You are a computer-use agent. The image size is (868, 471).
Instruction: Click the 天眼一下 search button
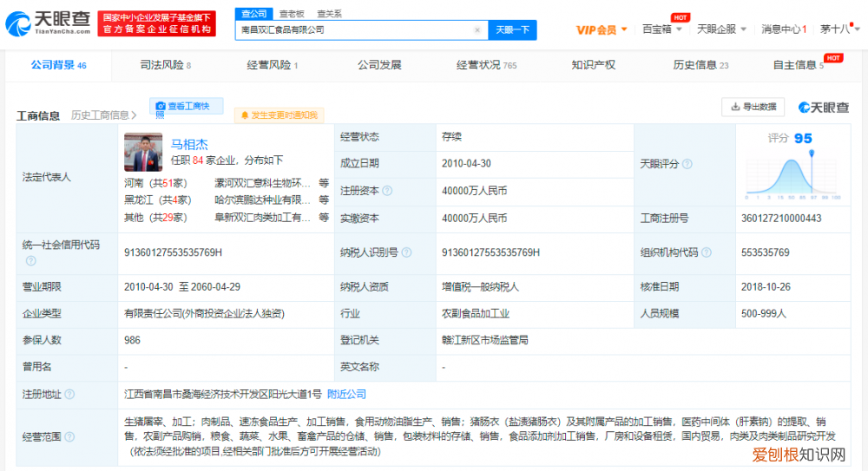(x=513, y=29)
